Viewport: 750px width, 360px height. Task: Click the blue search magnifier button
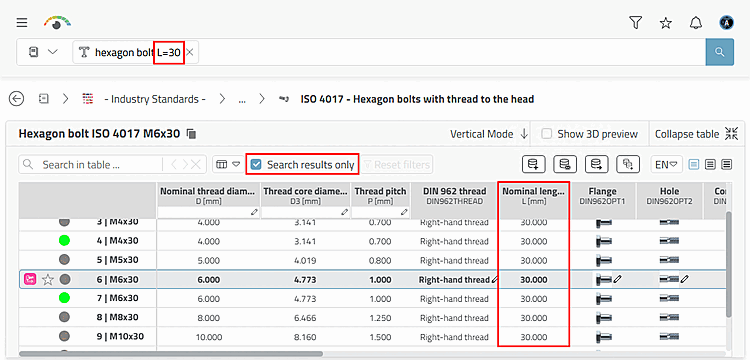tap(720, 52)
